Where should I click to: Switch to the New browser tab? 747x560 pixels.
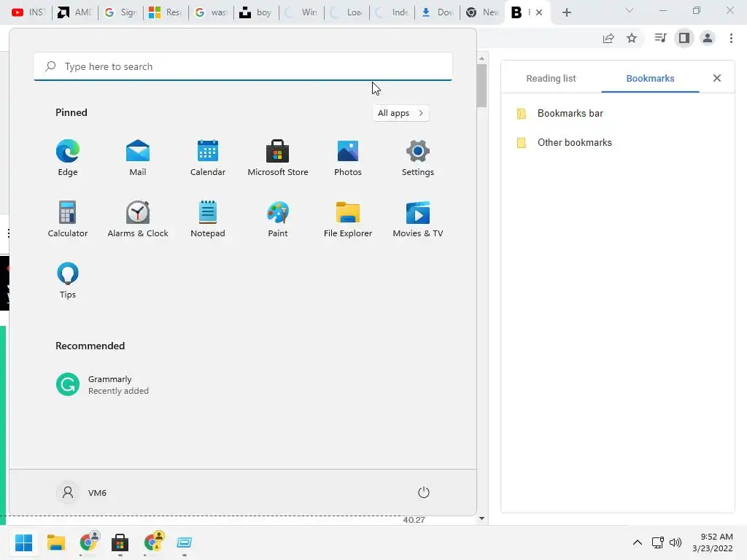482,12
